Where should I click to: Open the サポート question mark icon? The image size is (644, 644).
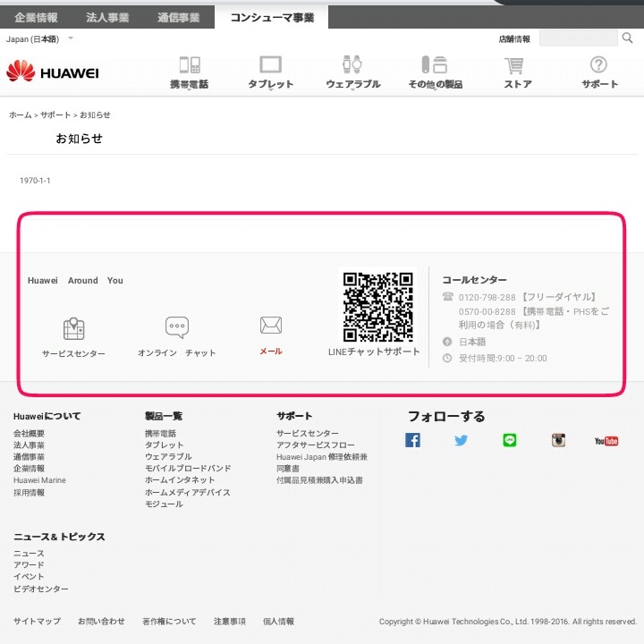[x=598, y=64]
